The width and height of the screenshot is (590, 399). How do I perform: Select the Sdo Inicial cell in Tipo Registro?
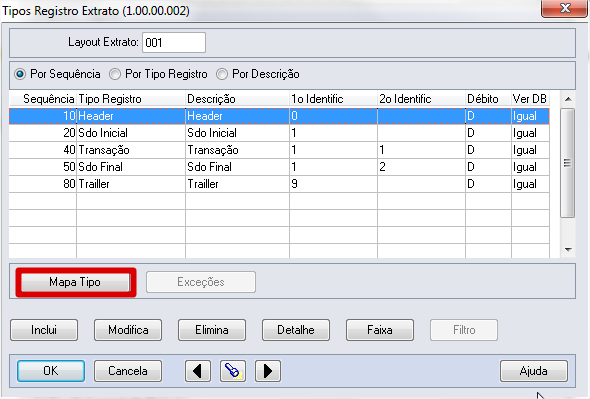click(x=131, y=133)
